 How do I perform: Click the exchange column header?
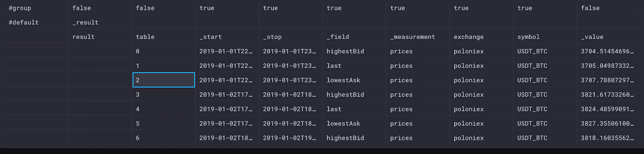click(482, 37)
